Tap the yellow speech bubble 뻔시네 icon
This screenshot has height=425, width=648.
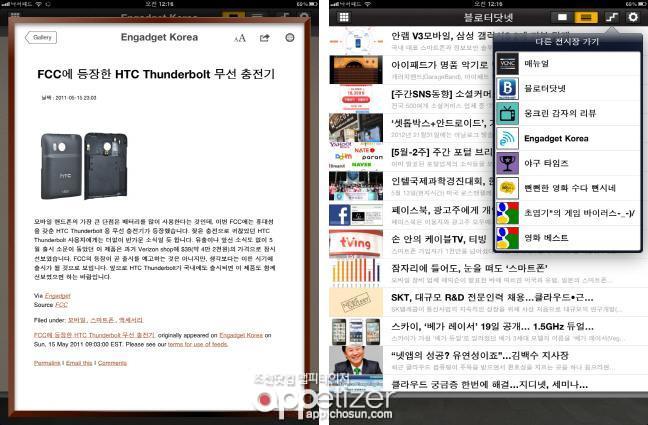tap(507, 188)
